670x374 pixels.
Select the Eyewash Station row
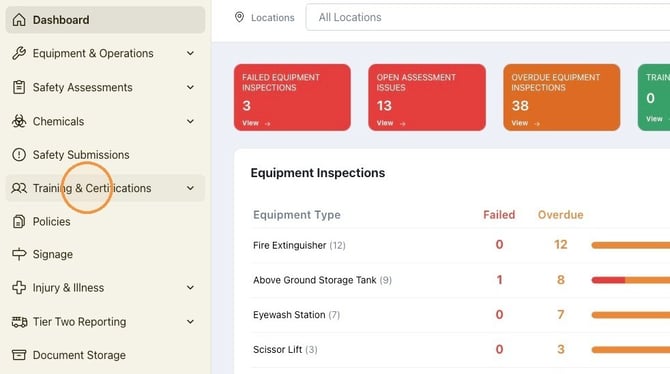click(x=461, y=315)
